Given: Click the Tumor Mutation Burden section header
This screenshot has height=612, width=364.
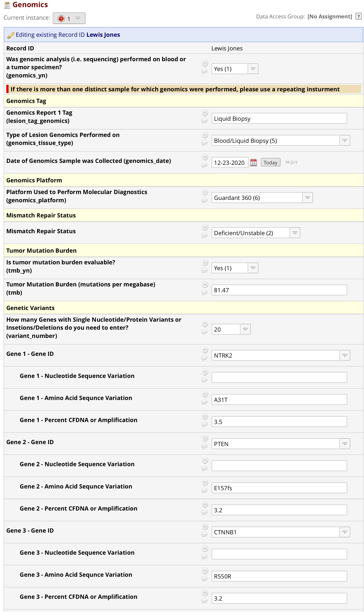Looking at the screenshot, I should [x=184, y=250].
